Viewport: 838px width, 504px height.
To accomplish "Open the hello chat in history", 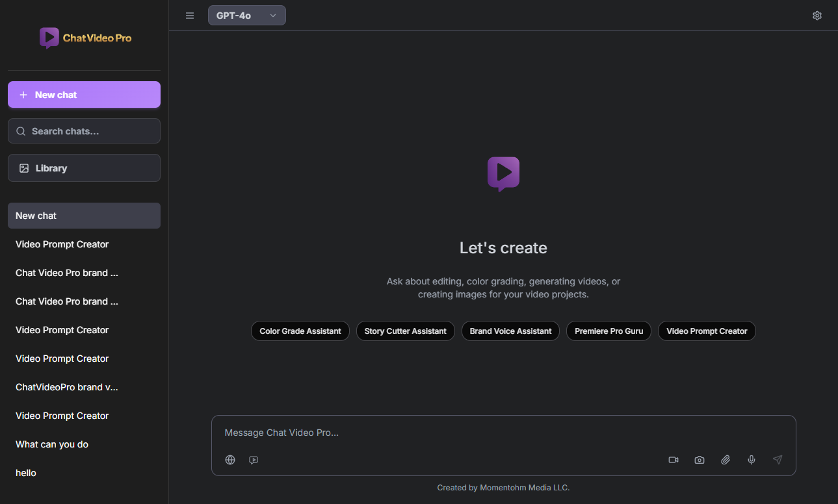I will [84, 473].
